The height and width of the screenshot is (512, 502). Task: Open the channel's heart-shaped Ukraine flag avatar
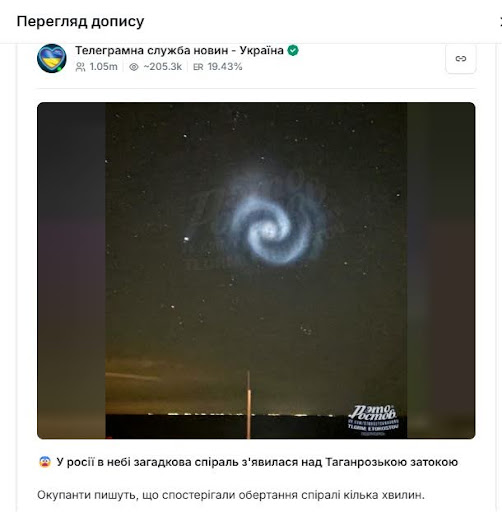52,58
